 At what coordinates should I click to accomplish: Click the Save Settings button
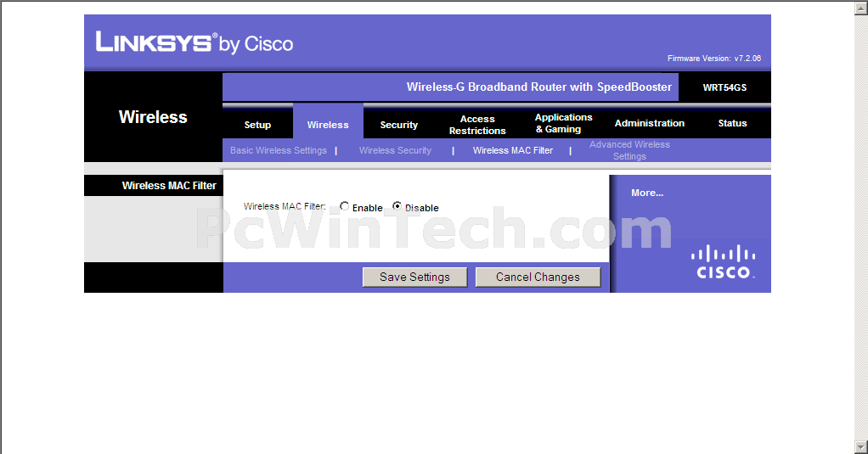pos(414,277)
